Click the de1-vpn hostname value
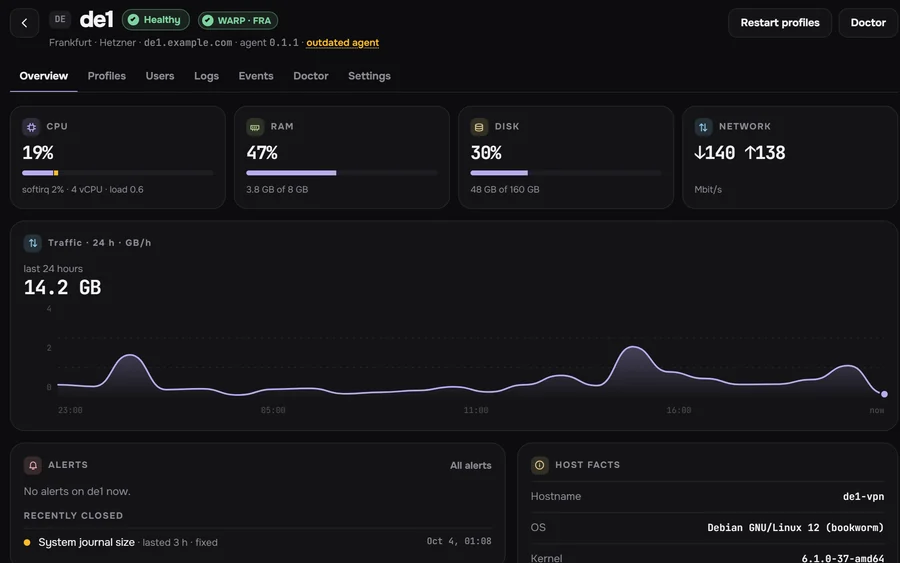The width and height of the screenshot is (900, 563). point(863,496)
